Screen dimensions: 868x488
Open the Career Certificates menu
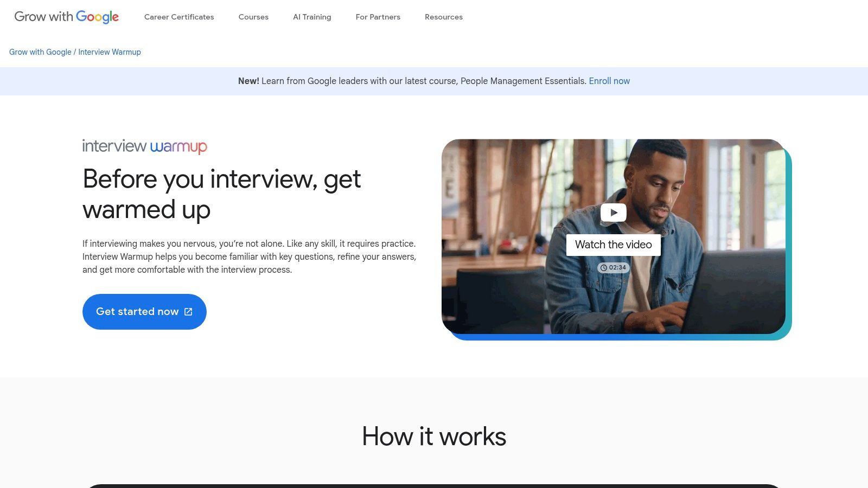click(178, 17)
